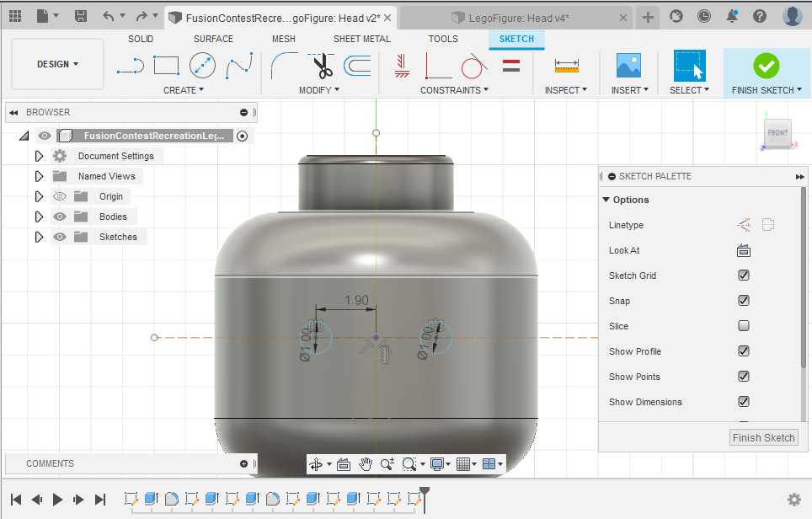
Task: Toggle the Show Points checkbox
Action: point(744,377)
